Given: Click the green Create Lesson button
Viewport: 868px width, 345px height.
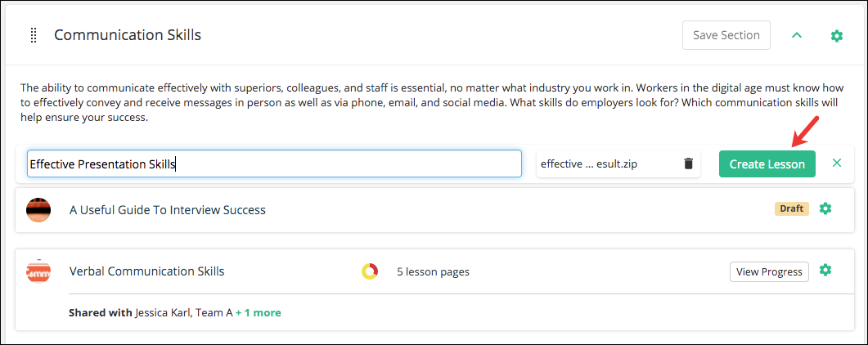Looking at the screenshot, I should tap(767, 164).
